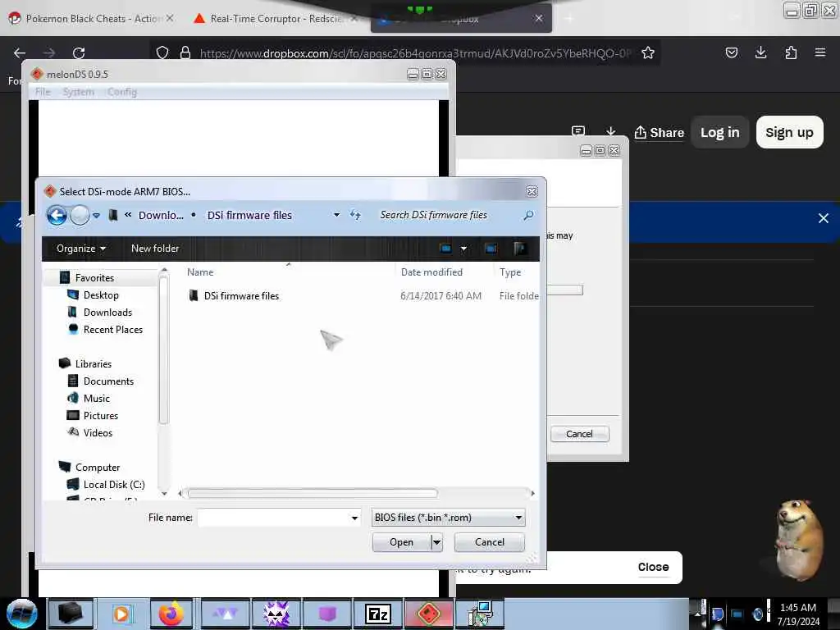Open Recent Places in navigation pane

[112, 330]
